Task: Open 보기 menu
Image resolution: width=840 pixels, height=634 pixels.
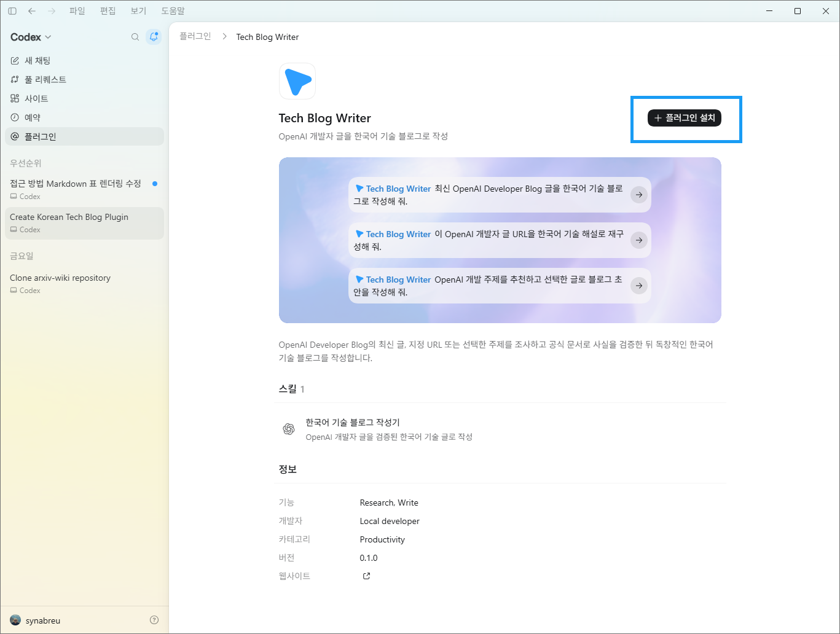Action: [139, 11]
